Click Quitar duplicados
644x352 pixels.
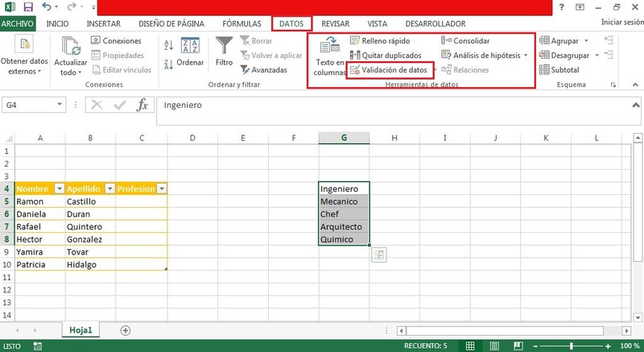(386, 55)
